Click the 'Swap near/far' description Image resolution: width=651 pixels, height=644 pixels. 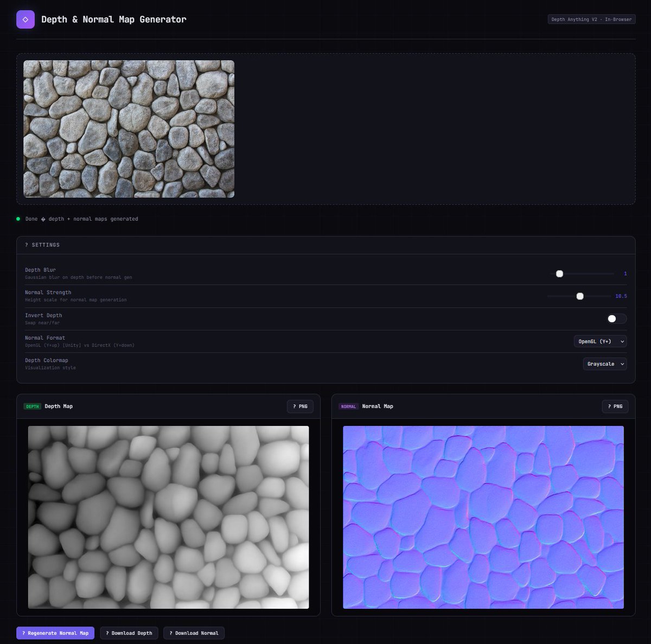click(x=42, y=323)
